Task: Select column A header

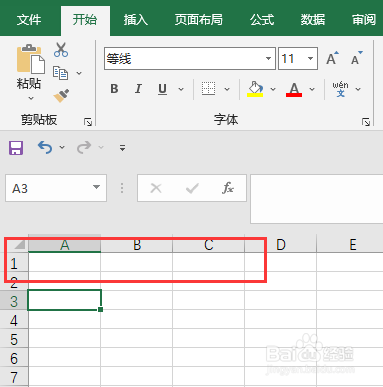Action: [65, 245]
